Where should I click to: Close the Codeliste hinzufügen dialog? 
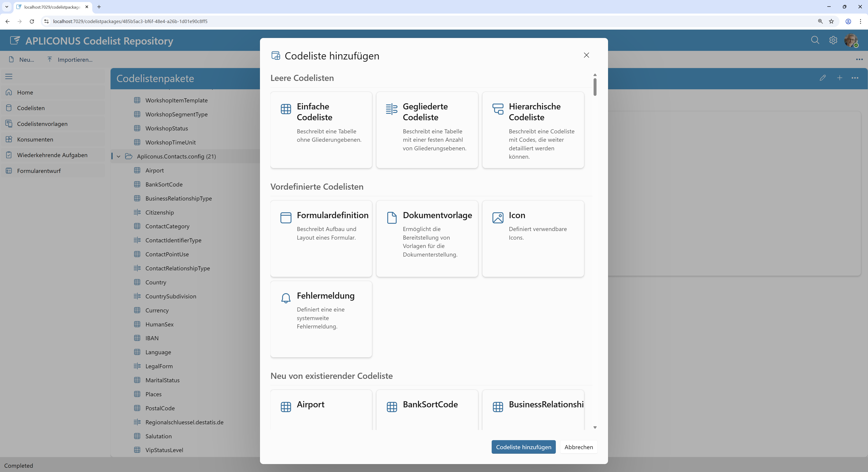(x=586, y=55)
